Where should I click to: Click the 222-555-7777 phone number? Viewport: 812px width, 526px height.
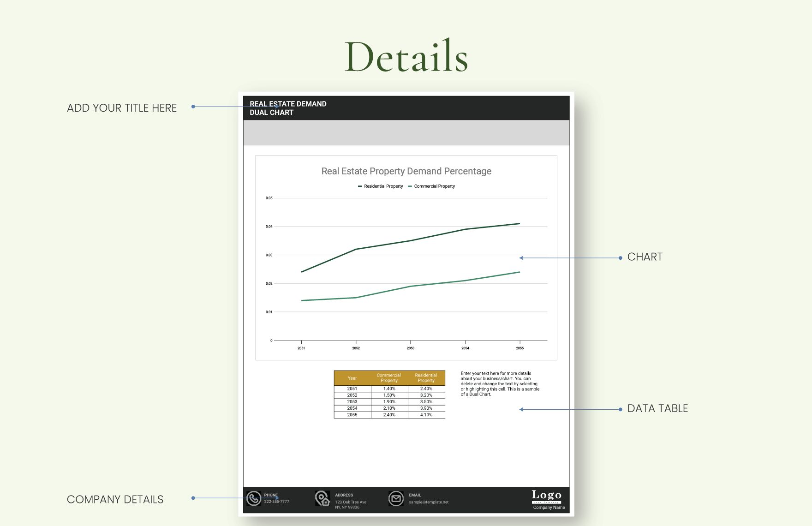(277, 501)
